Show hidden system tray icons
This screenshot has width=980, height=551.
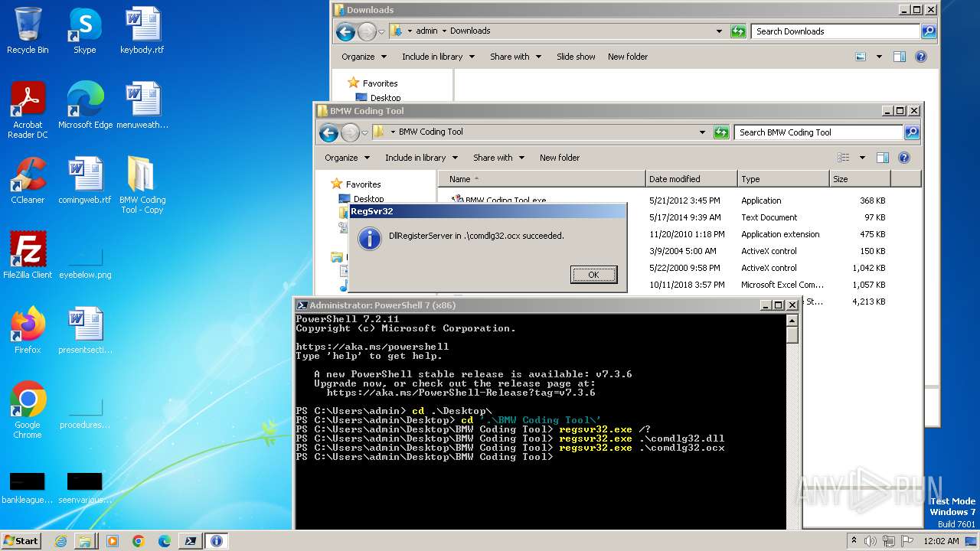(x=854, y=541)
